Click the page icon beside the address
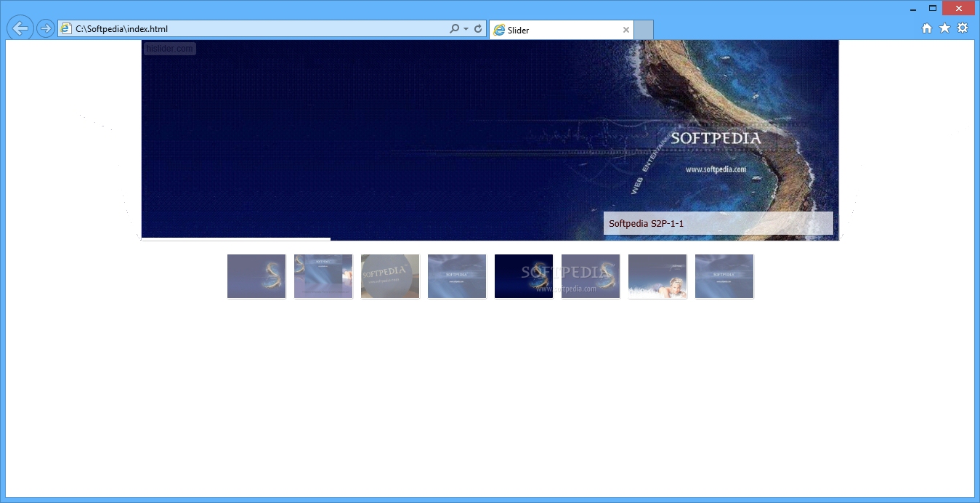Screen dimensions: 980x503 coord(66,29)
